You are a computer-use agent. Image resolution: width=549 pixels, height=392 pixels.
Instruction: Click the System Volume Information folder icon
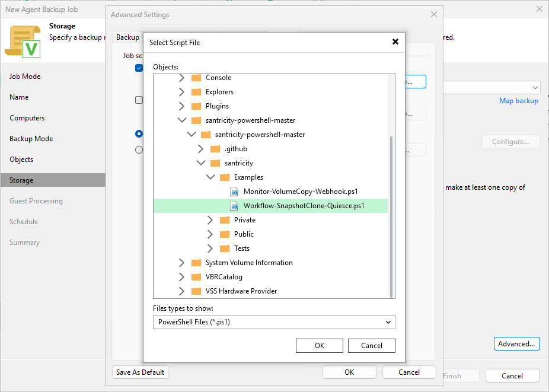[x=196, y=263]
